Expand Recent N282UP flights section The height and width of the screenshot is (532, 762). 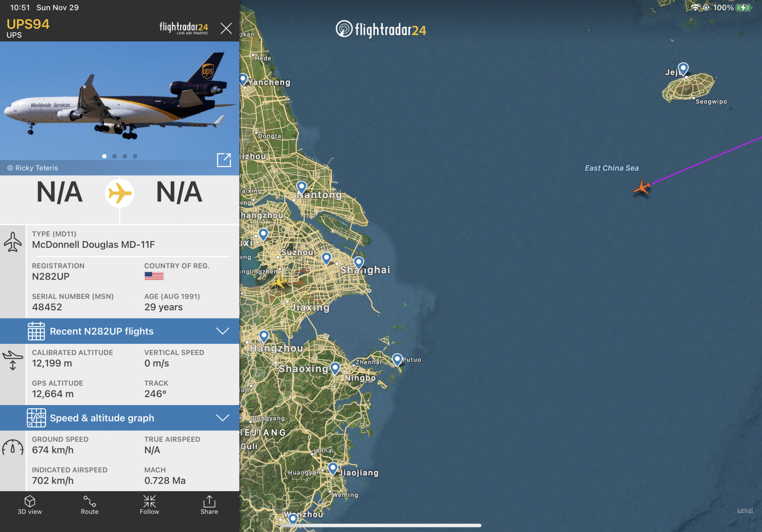pyautogui.click(x=120, y=331)
